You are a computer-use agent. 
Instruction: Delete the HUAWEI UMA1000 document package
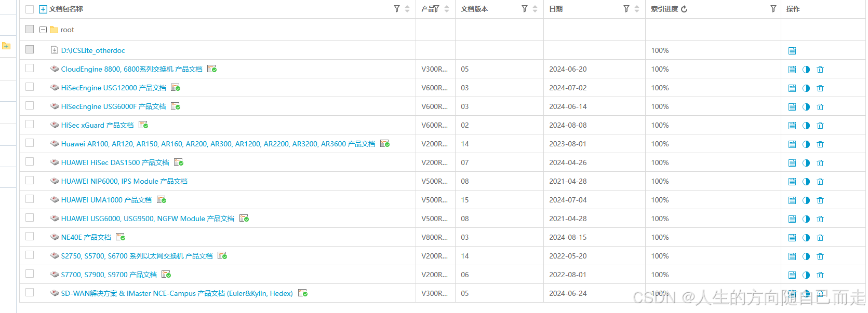[x=820, y=200]
